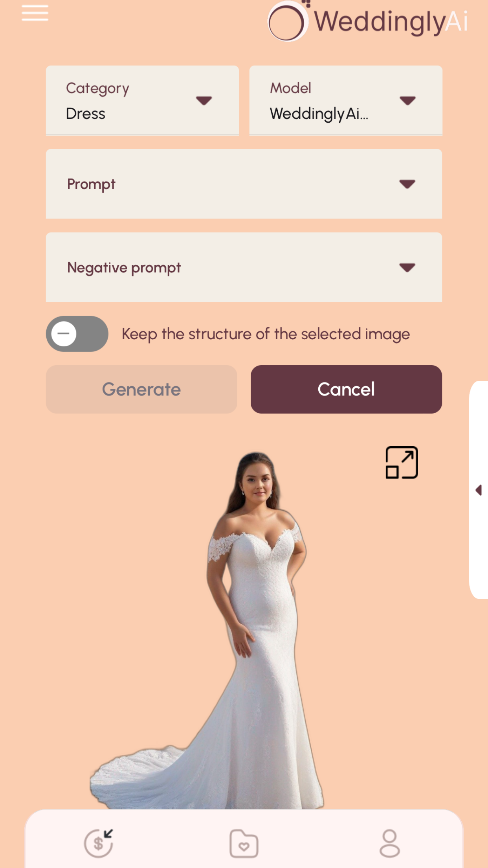
Task: Expand the Prompt field arrow
Action: [407, 184]
